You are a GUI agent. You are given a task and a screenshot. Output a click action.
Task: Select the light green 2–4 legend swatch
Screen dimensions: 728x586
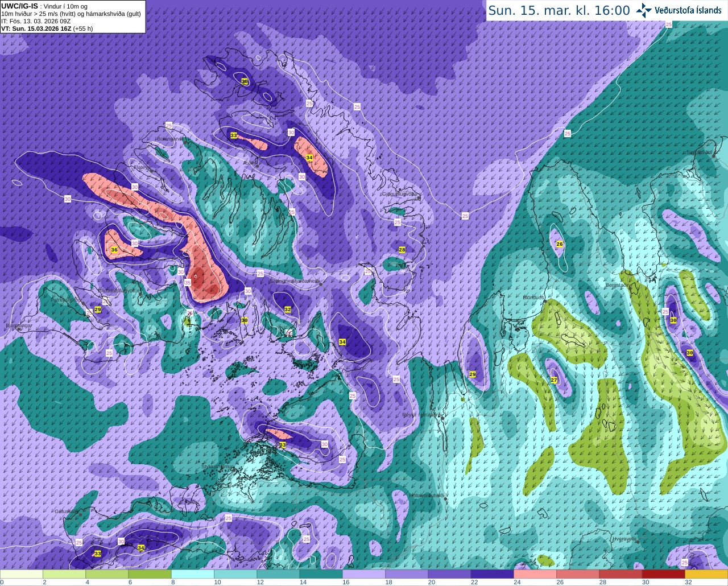point(64,574)
